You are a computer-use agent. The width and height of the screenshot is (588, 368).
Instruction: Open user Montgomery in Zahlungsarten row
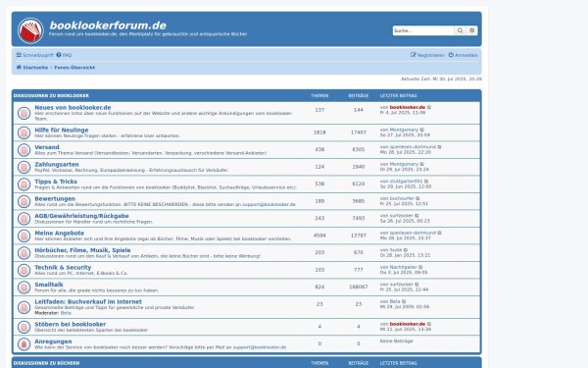click(x=404, y=164)
